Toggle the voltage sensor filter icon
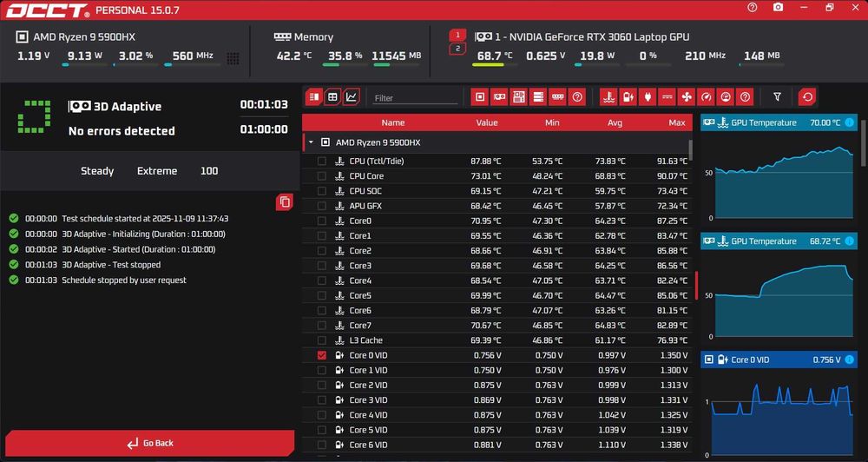The image size is (868, 462). 628,97
